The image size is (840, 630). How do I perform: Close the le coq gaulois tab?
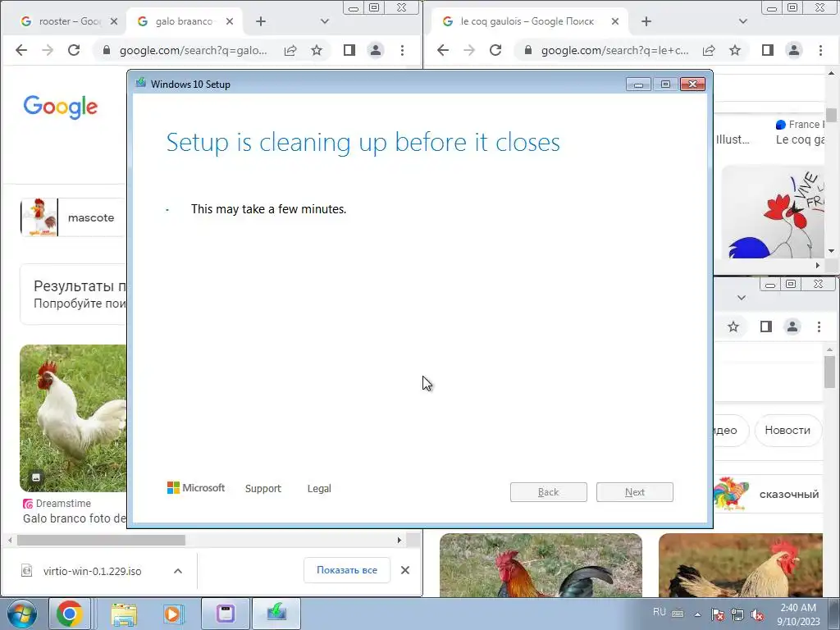(x=615, y=21)
